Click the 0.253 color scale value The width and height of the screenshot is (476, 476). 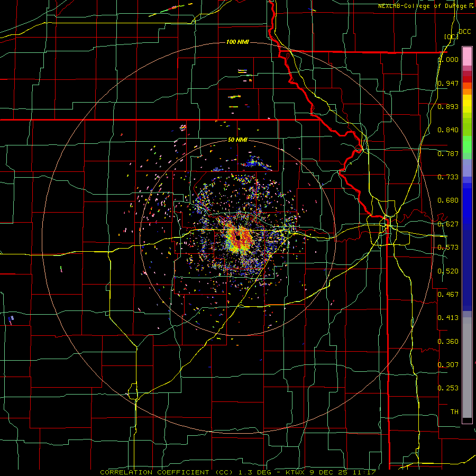(448, 388)
